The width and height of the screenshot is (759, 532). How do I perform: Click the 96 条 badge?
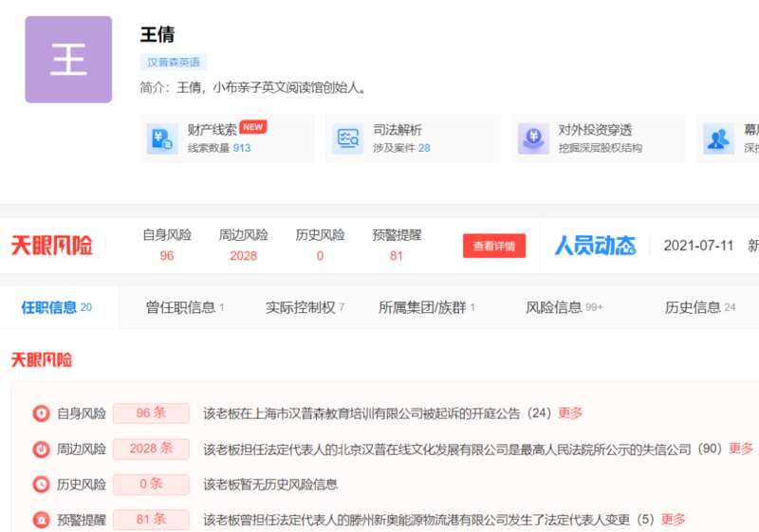pyautogui.click(x=151, y=413)
